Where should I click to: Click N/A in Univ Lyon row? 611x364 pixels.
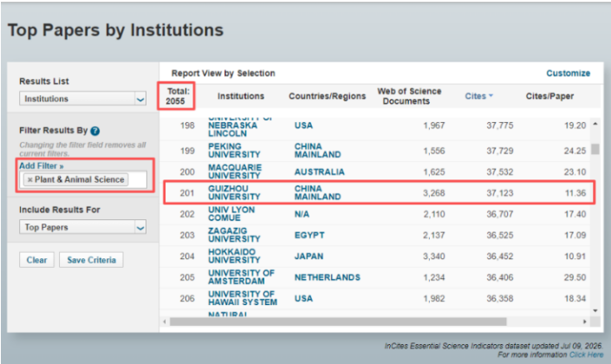click(x=302, y=214)
